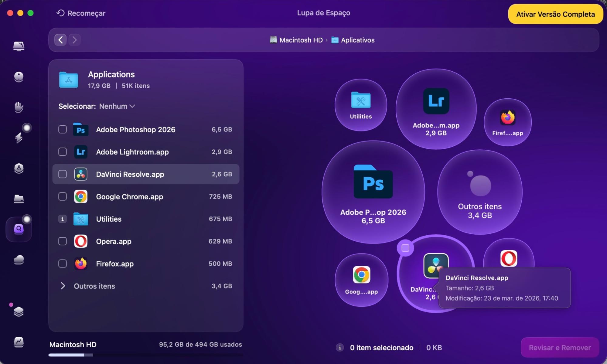The width and height of the screenshot is (607, 364).
Task: Open the Selecionar Nenhum dropdown
Action: (x=117, y=106)
